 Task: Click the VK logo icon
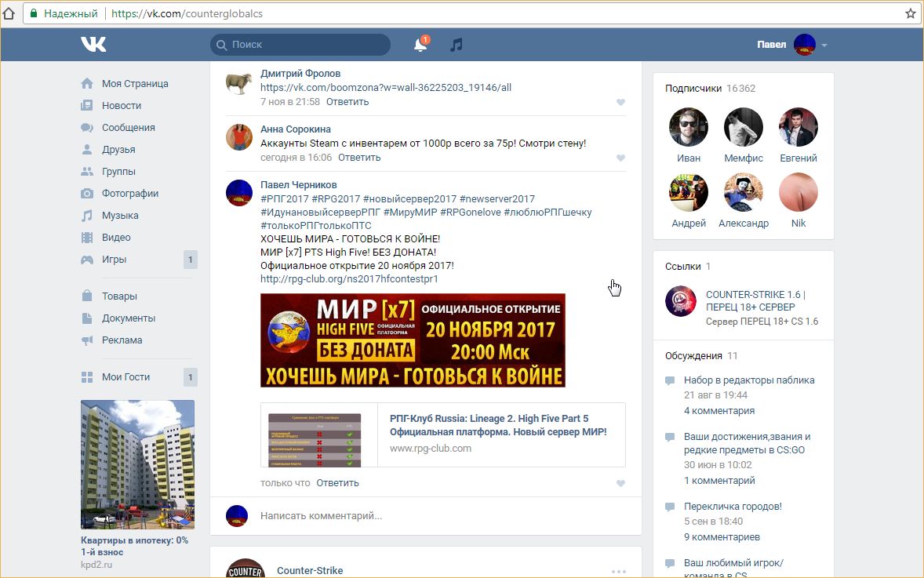tap(93, 45)
